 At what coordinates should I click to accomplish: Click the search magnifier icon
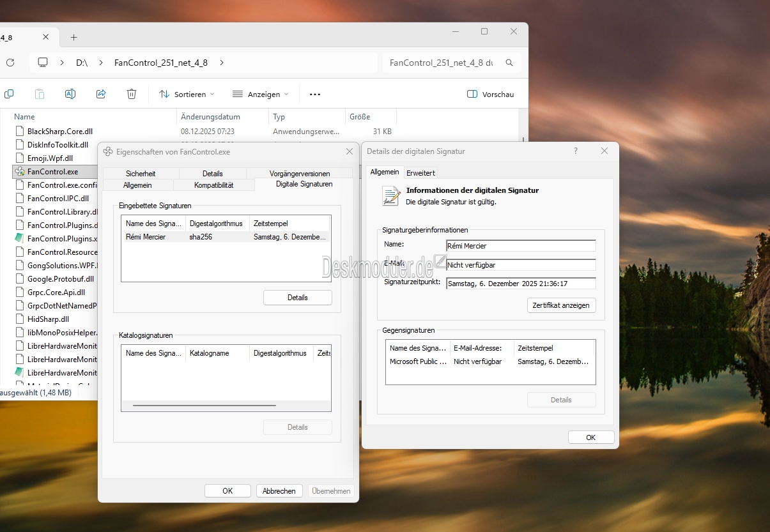tap(509, 63)
